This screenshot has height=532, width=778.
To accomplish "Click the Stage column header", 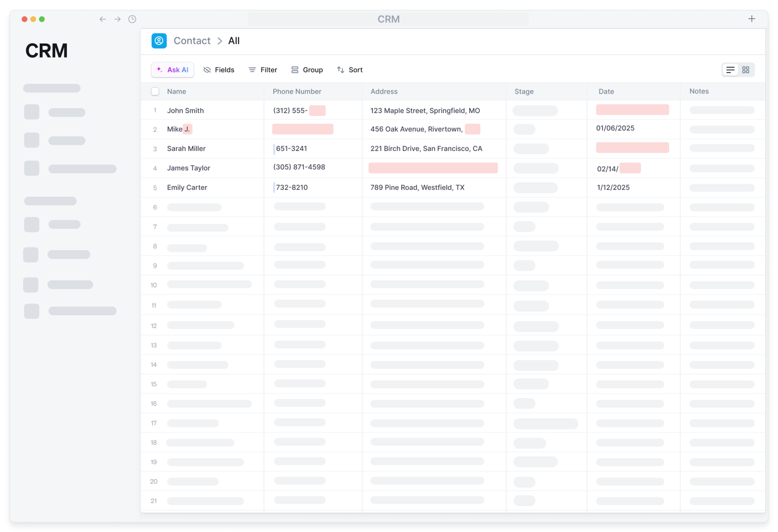I will (524, 91).
